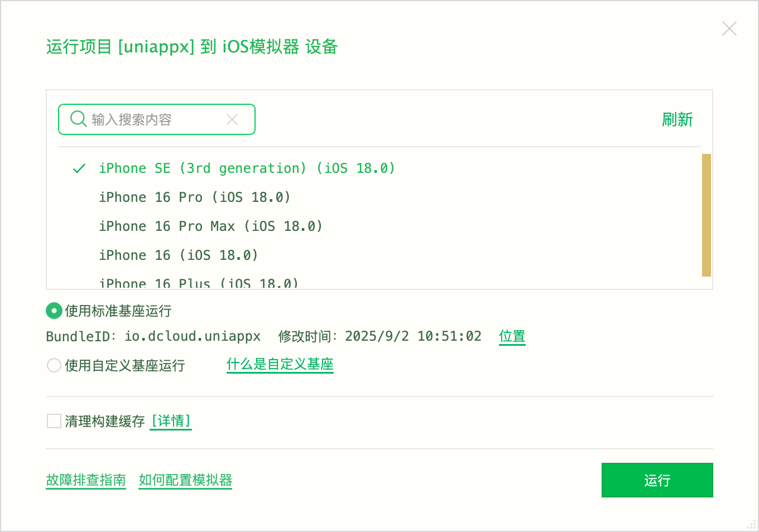The width and height of the screenshot is (759, 532).
Task: Clear the search box with the X icon
Action: [232, 119]
